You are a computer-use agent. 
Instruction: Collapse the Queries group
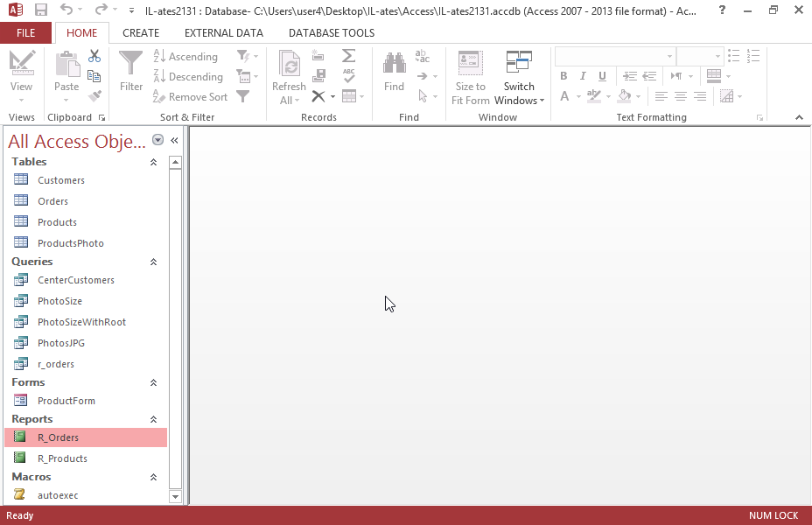tap(153, 262)
